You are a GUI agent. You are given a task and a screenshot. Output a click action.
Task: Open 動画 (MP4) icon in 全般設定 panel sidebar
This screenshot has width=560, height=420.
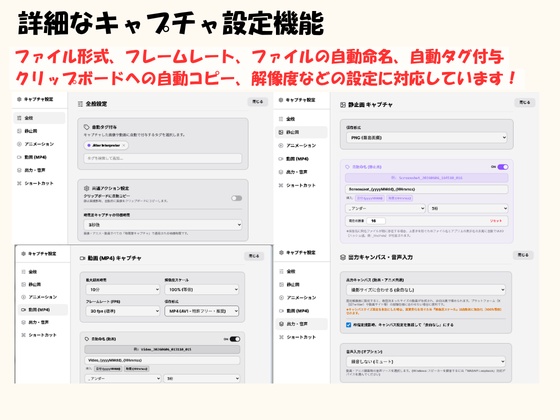click(x=19, y=157)
